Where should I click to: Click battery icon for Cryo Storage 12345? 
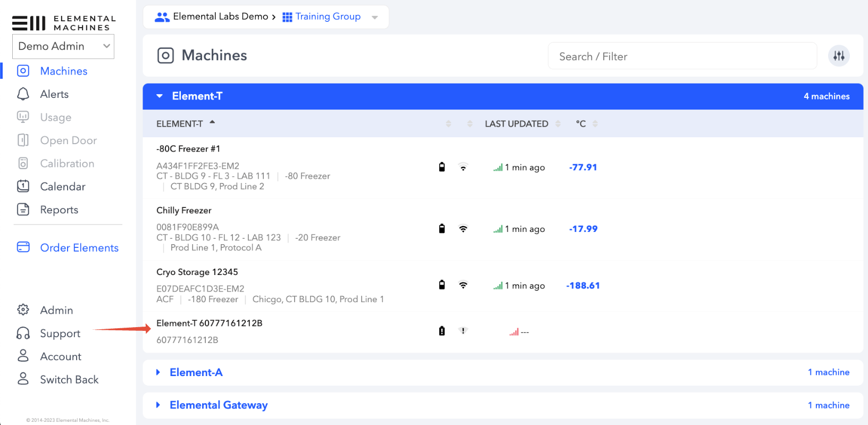pos(441,285)
